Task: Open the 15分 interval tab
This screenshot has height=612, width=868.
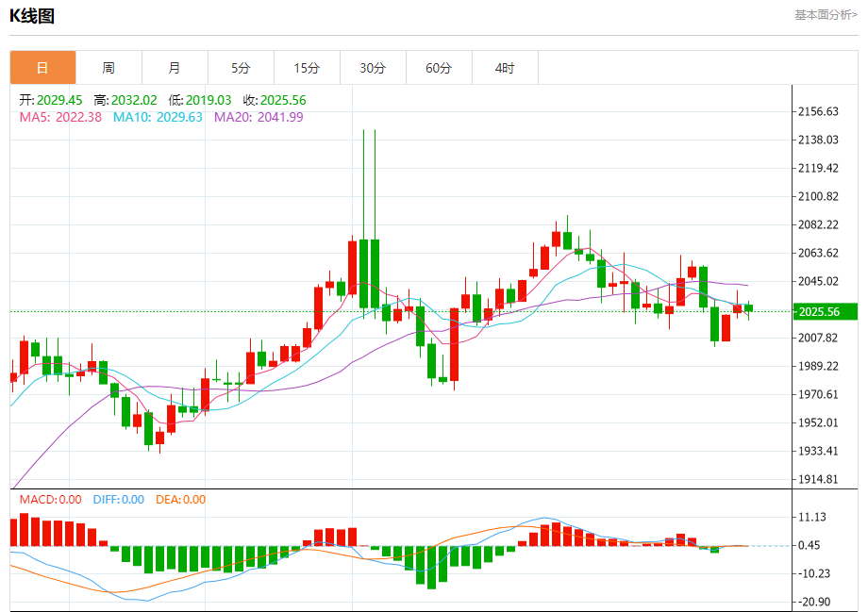Action: pos(307,68)
